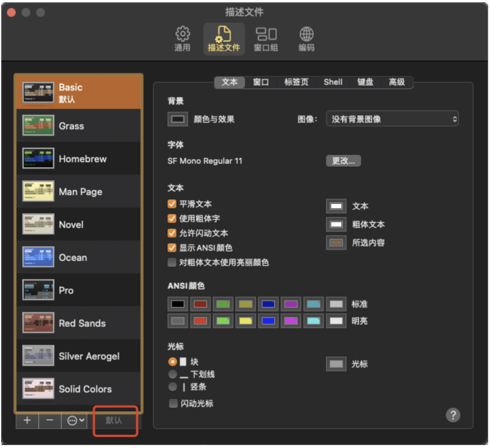Open the 编码 encodings pane
The width and height of the screenshot is (490, 448).
coord(306,39)
